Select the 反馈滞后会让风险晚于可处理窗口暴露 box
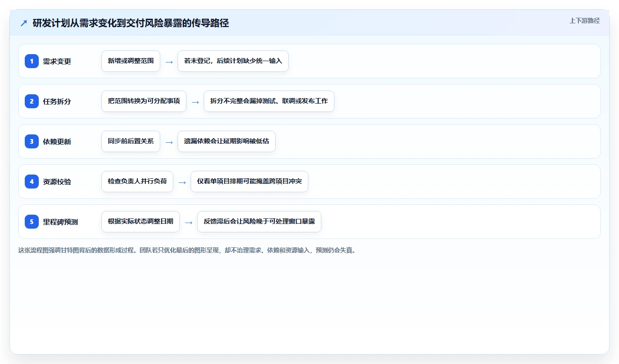This screenshot has height=364, width=619. coord(259,222)
